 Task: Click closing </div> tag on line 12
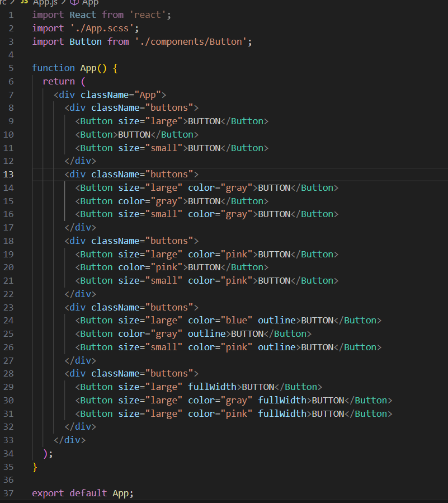point(80,161)
